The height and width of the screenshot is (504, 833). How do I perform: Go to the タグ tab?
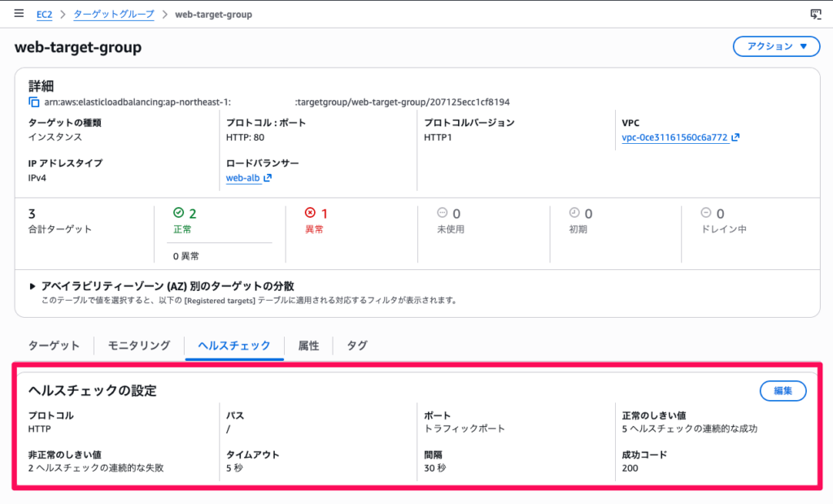[x=357, y=345]
